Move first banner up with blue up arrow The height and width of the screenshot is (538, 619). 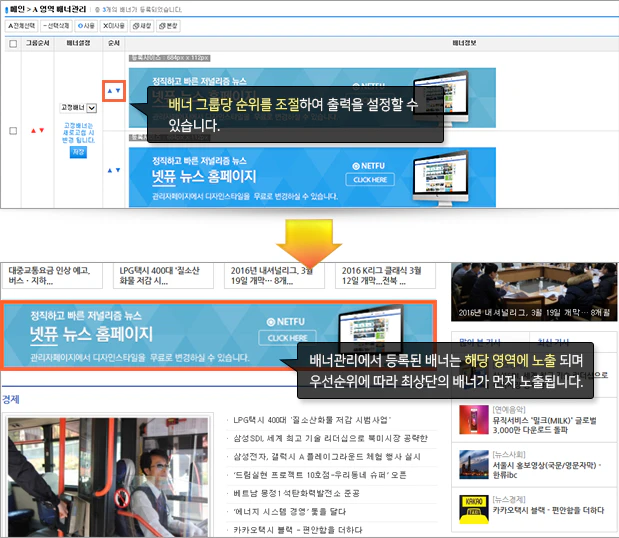[x=110, y=91]
